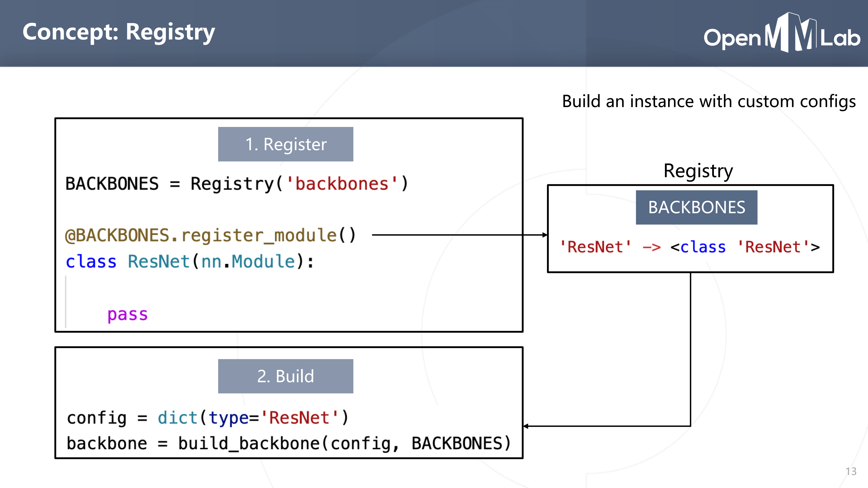Click the red 'backbones' string literal
Screen dimensions: 868x488
342,184
